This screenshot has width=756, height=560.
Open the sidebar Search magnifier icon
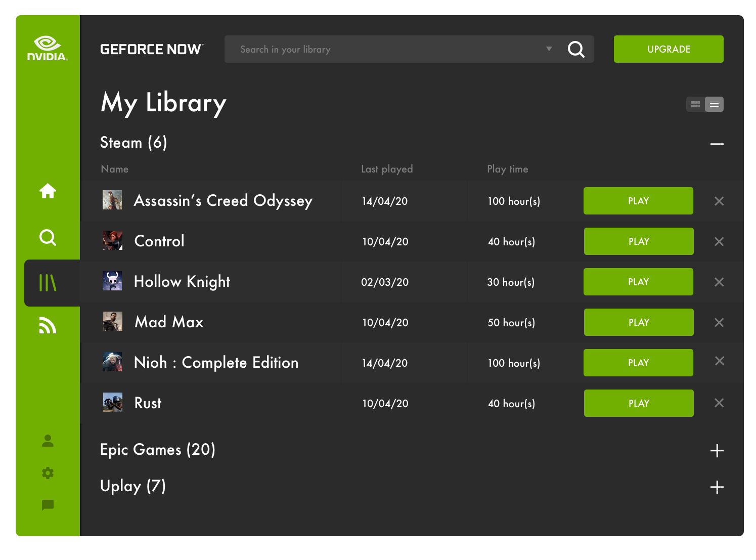click(x=48, y=237)
